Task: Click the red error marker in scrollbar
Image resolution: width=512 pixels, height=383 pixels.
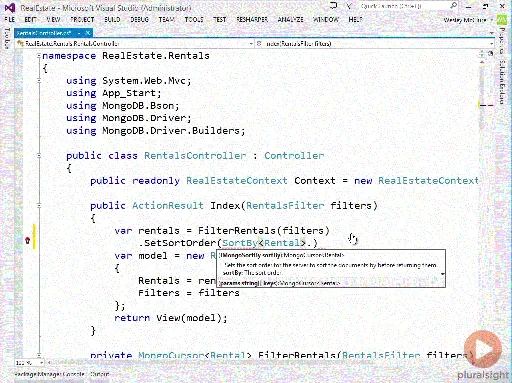Action: click(490, 105)
